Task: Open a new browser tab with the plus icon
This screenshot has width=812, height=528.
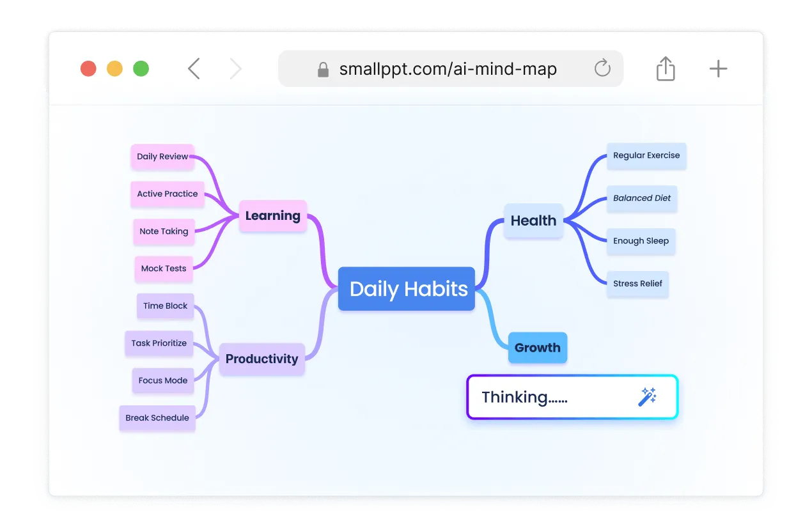Action: 717,68
